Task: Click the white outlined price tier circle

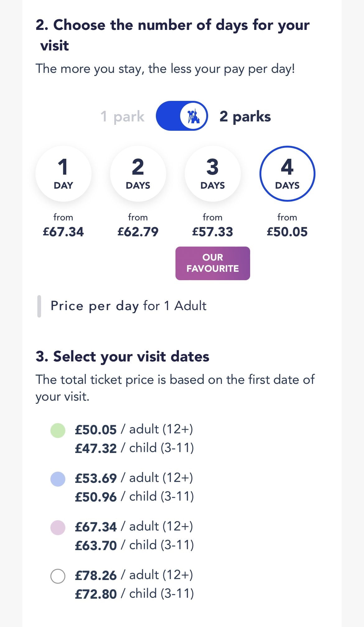Action: [x=58, y=576]
